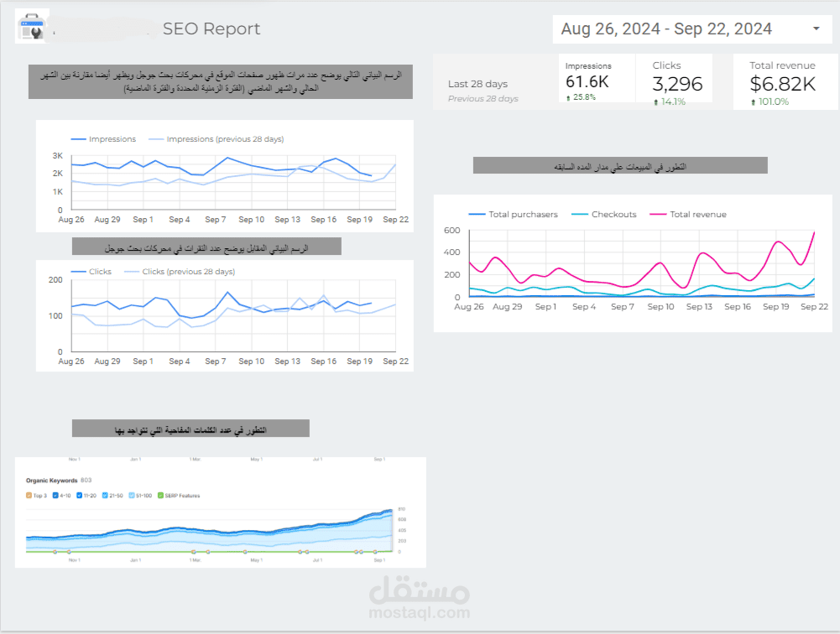Toggle the SERP Features checkbox
The width and height of the screenshot is (840, 634).
click(x=160, y=496)
